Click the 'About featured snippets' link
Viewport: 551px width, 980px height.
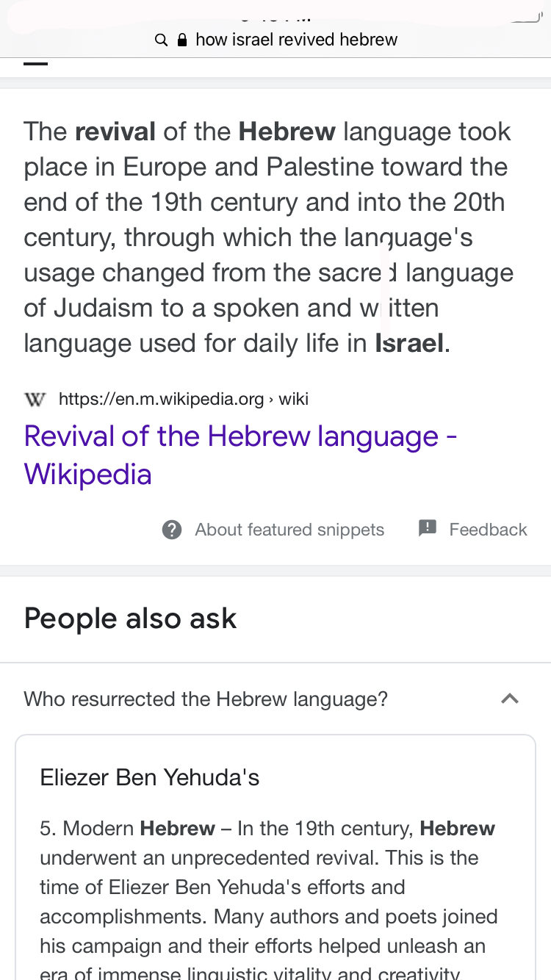tap(289, 530)
